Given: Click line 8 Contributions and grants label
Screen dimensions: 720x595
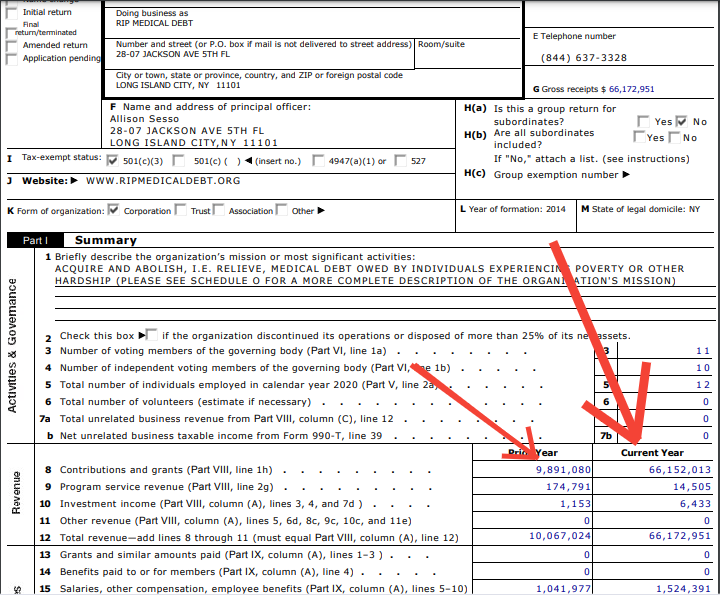Looking at the screenshot, I should (166, 470).
